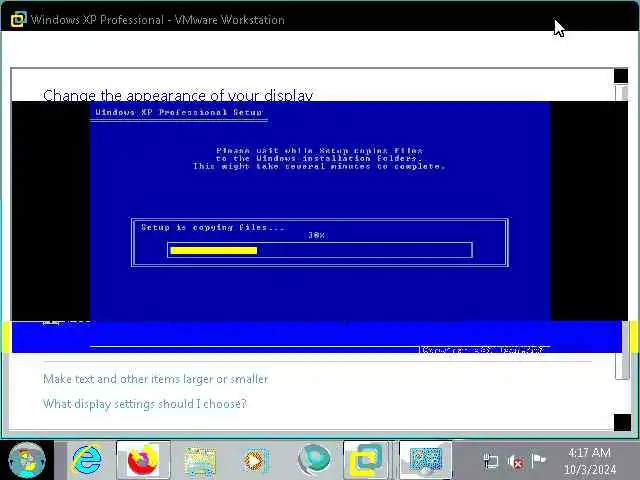Switch to the Firefox taskbar button

coord(143,460)
